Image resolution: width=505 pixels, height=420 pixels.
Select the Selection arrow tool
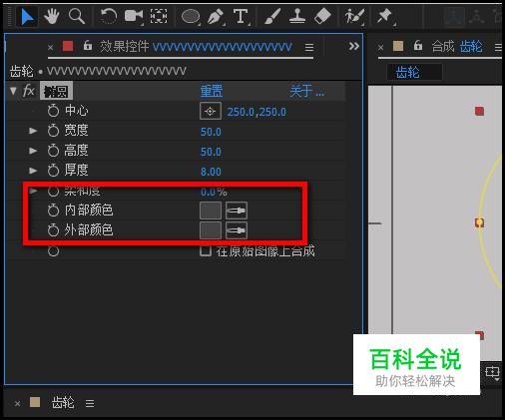pyautogui.click(x=27, y=17)
